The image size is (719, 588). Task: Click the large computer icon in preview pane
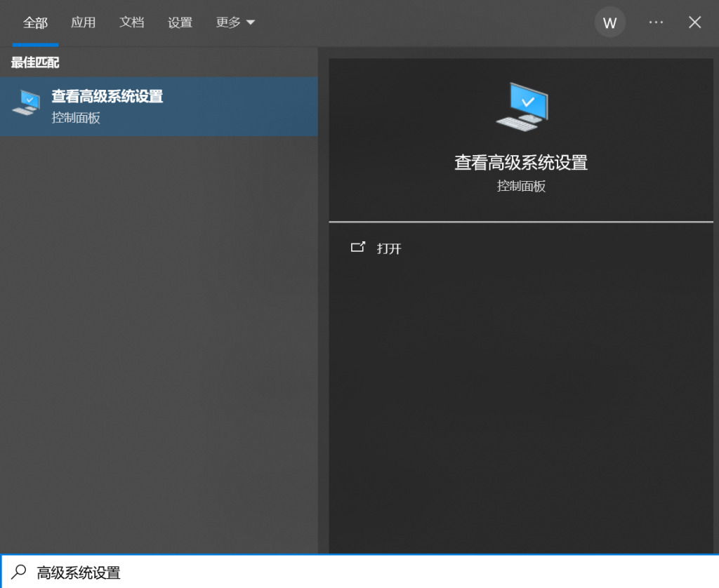[521, 106]
